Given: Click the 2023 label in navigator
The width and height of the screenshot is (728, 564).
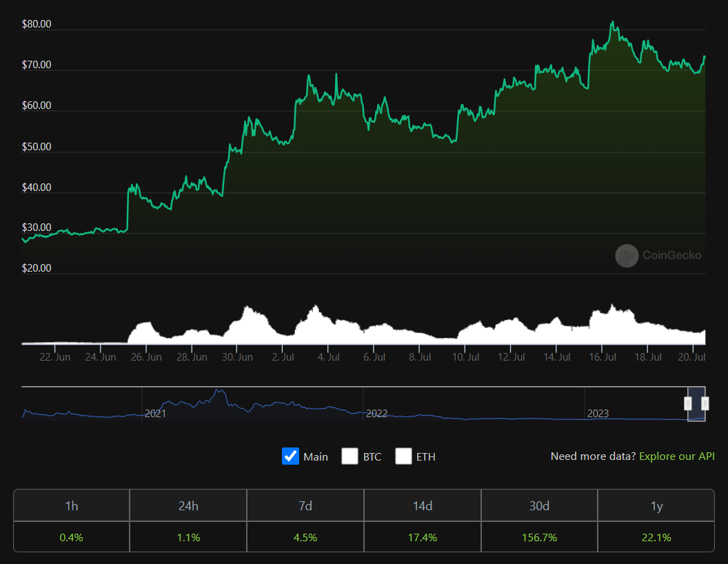Looking at the screenshot, I should tap(598, 414).
